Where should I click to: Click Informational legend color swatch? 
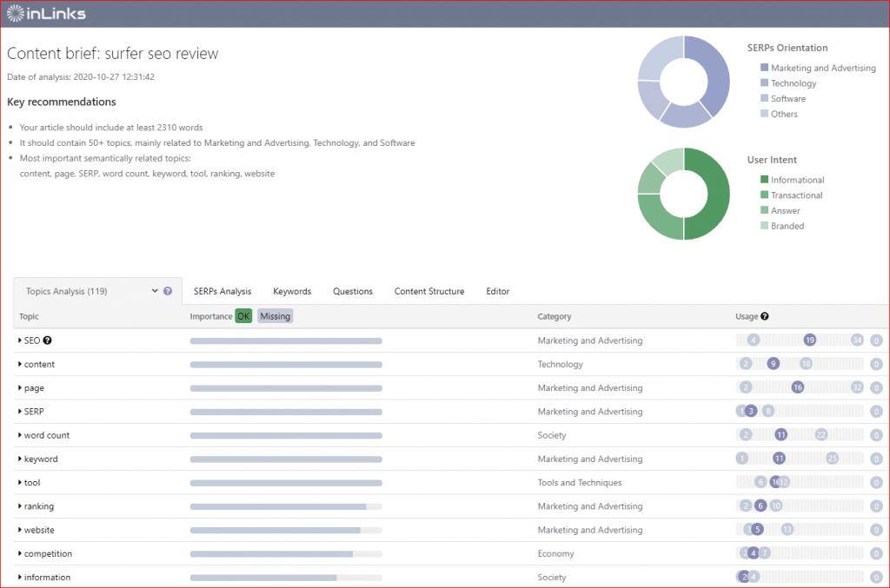(x=764, y=179)
